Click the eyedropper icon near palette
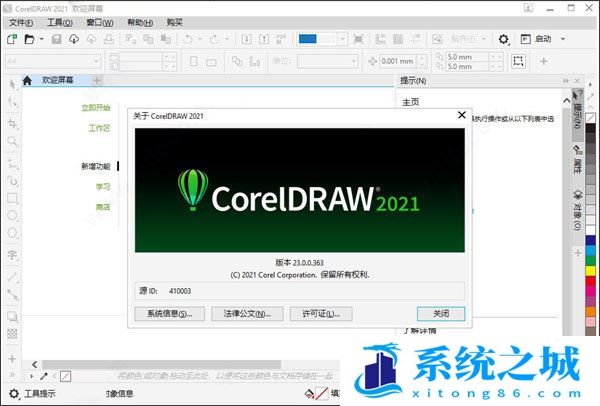Screen dimensions: 600x406 coord(44,377)
